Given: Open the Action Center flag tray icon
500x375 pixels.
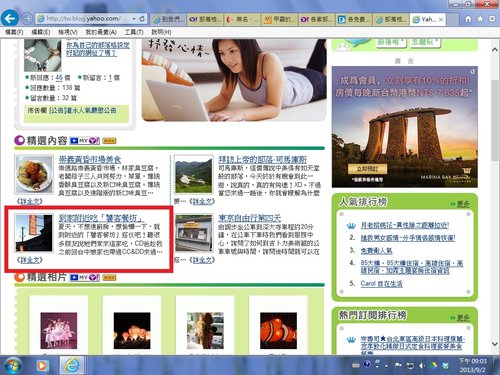Looking at the screenshot, I should pos(398,366).
